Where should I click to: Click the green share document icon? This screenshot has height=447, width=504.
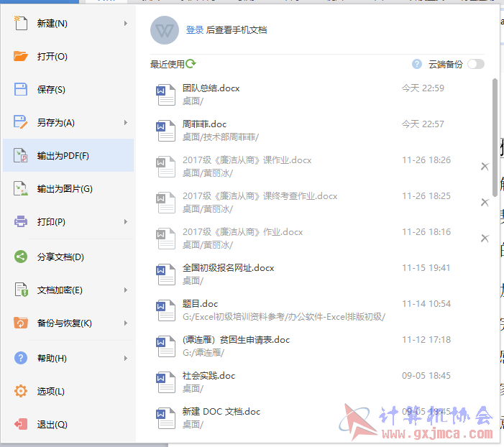point(21,257)
